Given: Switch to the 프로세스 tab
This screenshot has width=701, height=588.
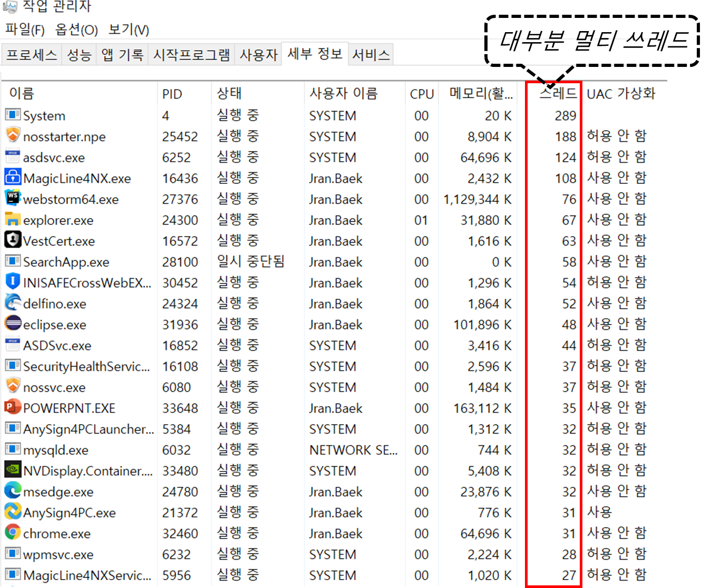Looking at the screenshot, I should point(32,55).
